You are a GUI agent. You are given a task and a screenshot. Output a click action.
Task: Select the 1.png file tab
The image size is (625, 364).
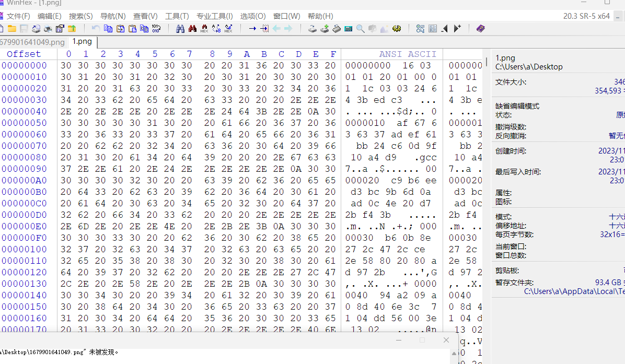click(x=82, y=42)
